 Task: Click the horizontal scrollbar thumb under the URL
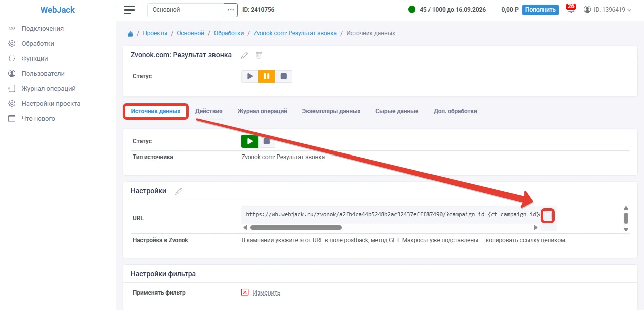pyautogui.click(x=296, y=228)
